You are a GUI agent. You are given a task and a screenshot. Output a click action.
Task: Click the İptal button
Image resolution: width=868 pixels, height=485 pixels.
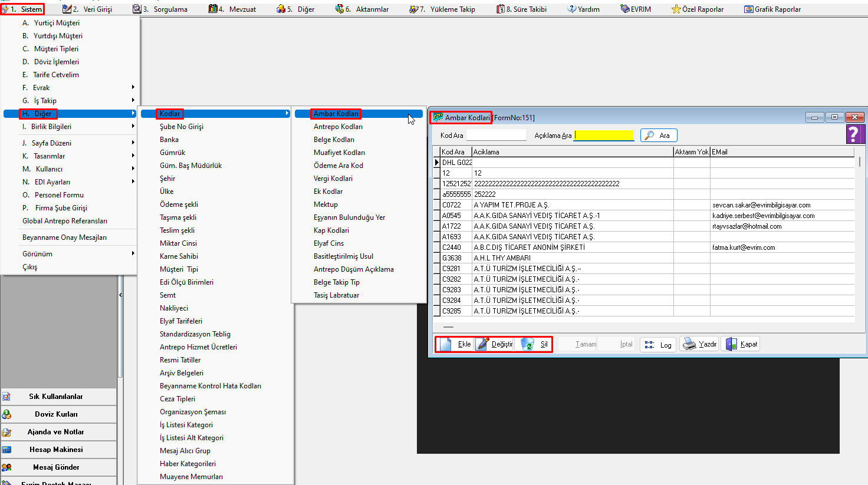click(617, 344)
